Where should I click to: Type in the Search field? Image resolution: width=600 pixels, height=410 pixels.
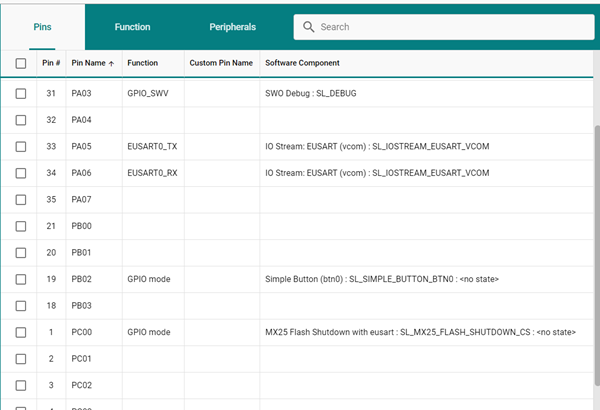(x=450, y=27)
